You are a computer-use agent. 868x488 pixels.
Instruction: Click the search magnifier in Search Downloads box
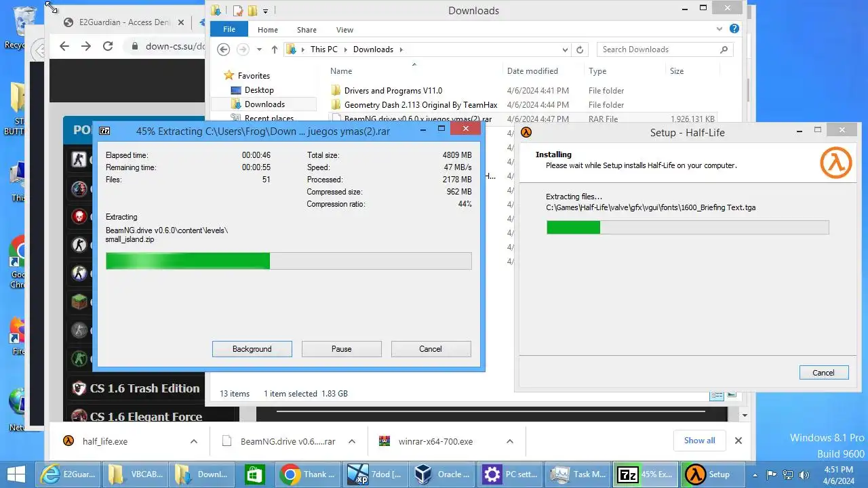[724, 49]
